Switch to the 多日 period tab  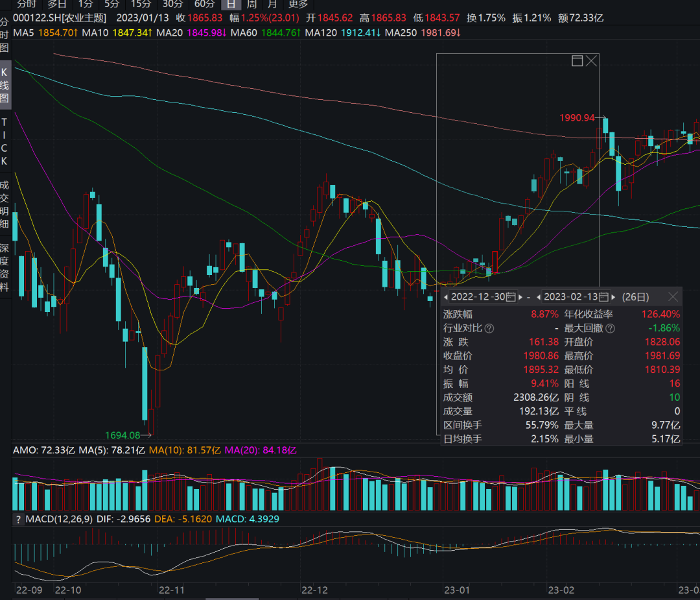tap(56, 5)
